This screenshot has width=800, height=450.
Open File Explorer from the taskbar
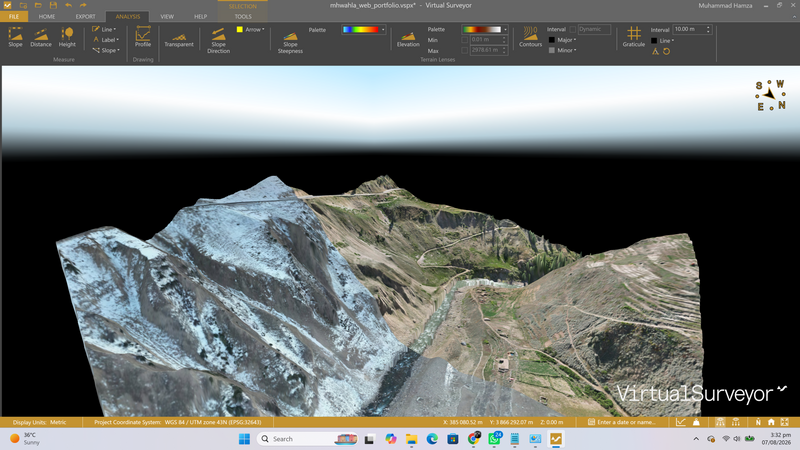(x=411, y=439)
